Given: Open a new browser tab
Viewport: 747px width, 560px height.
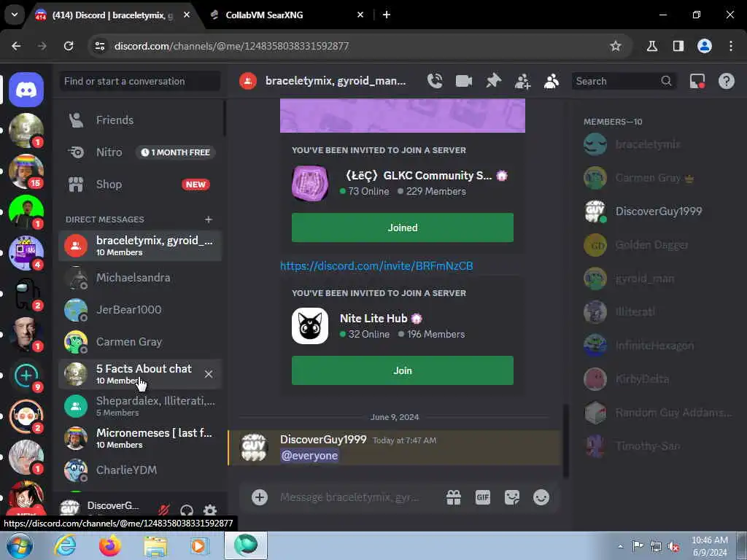Looking at the screenshot, I should tap(387, 15).
